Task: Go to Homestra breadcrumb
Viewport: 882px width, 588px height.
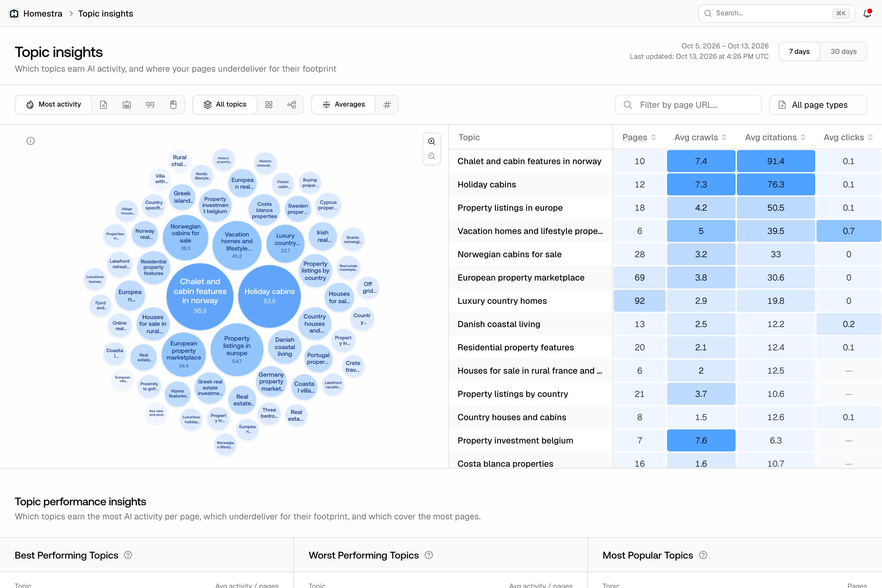Action: point(43,13)
